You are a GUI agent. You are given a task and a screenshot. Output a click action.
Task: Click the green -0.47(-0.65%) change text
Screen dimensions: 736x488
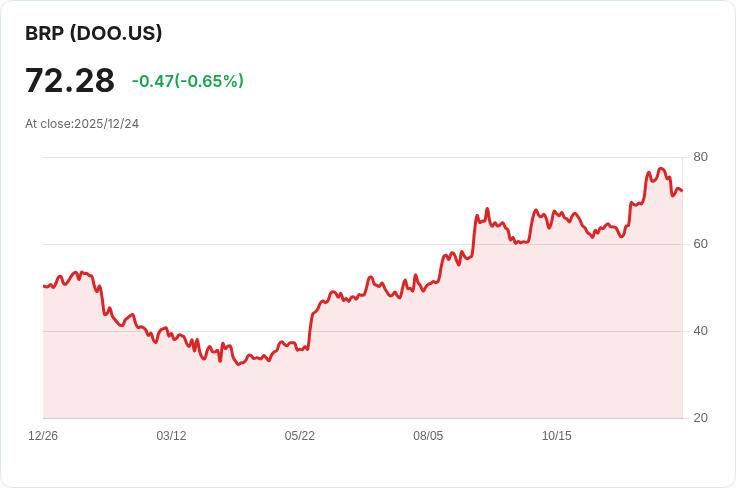point(188,81)
